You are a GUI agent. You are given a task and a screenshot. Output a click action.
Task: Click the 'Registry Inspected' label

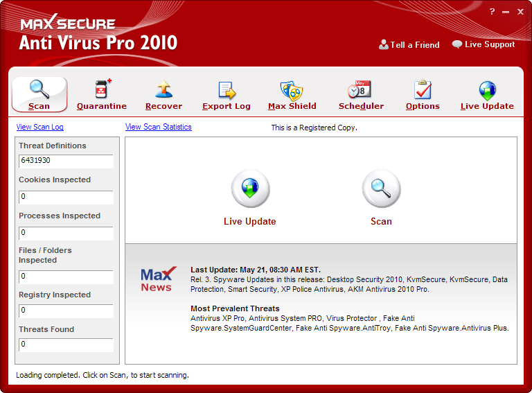[55, 295]
